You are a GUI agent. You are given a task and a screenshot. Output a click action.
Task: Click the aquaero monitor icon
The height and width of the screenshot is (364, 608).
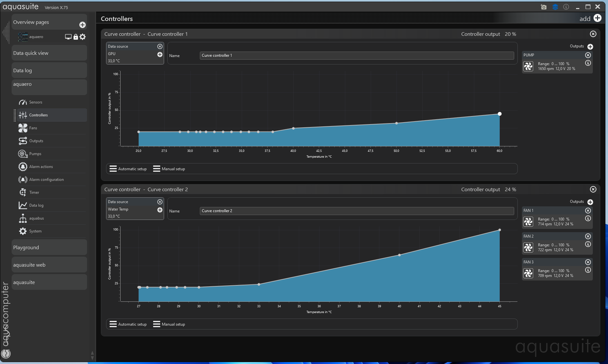pyautogui.click(x=68, y=37)
